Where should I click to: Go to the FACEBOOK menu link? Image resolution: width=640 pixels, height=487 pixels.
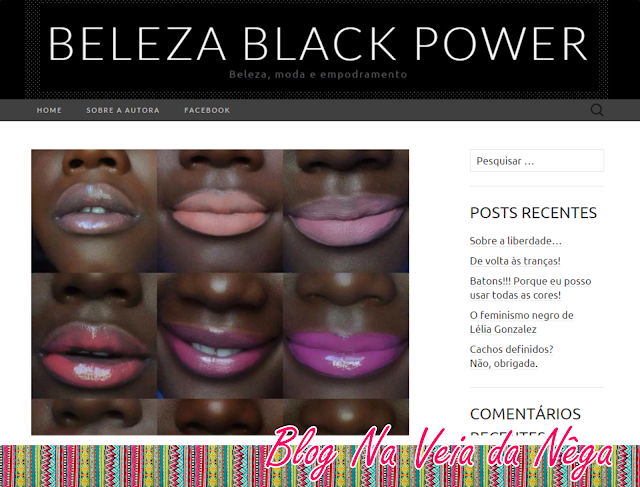click(x=207, y=110)
